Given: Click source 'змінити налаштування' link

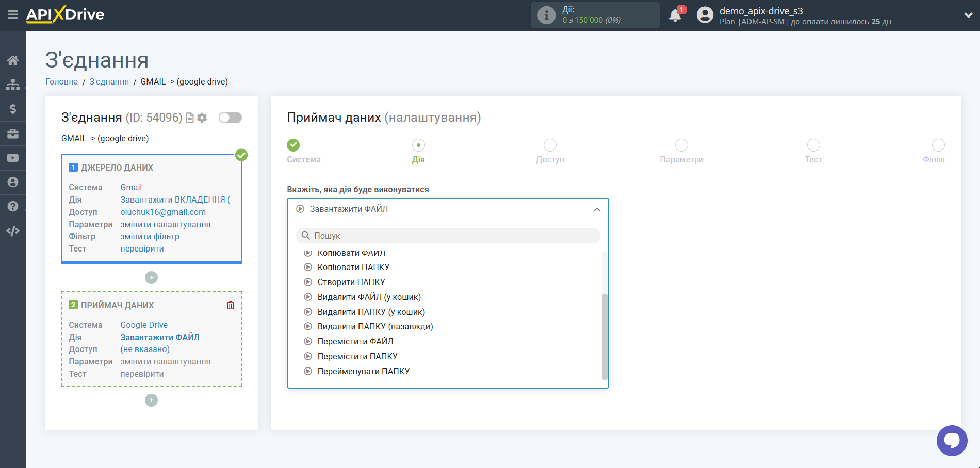Looking at the screenshot, I should click(x=166, y=225).
